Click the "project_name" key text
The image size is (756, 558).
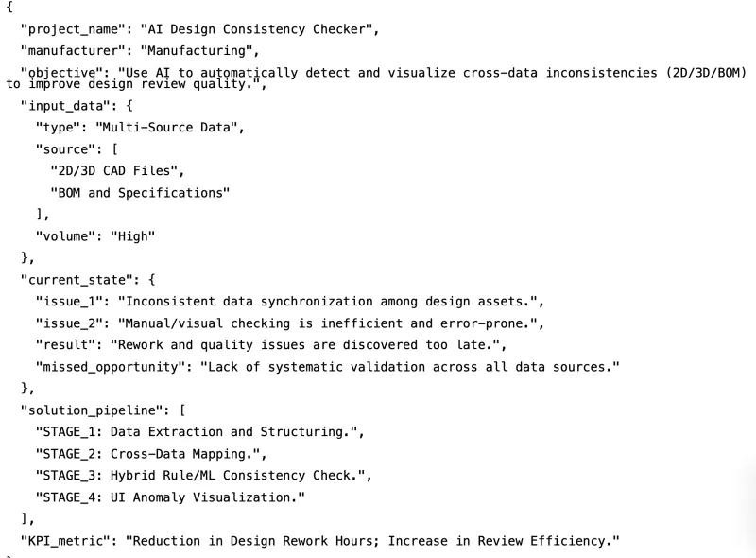tap(74, 28)
